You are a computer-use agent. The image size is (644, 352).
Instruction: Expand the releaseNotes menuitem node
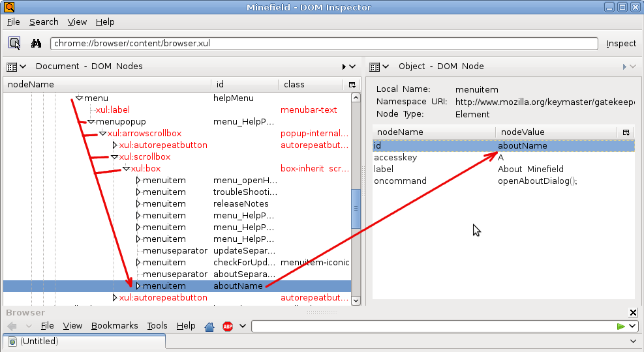pos(138,204)
